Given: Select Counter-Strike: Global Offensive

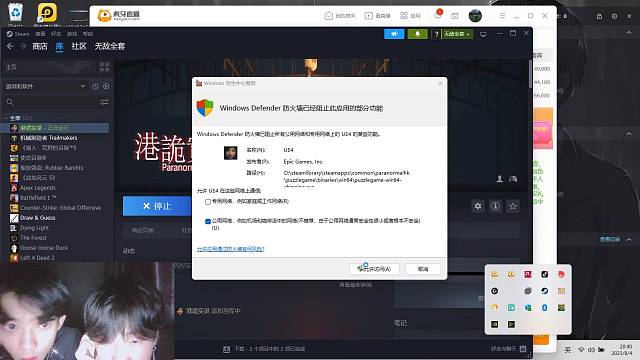Looking at the screenshot, I should pyautogui.click(x=55, y=208).
